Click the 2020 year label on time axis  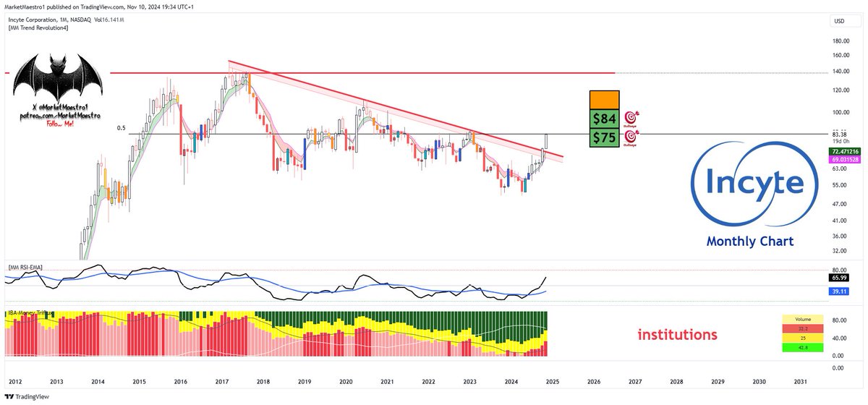tap(346, 381)
